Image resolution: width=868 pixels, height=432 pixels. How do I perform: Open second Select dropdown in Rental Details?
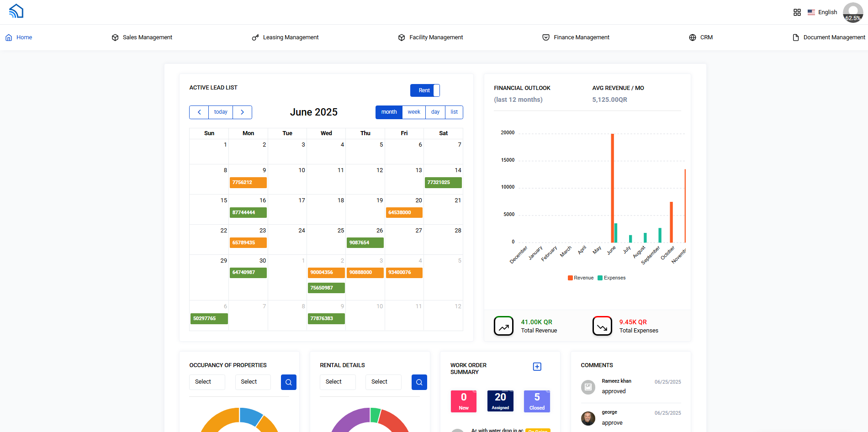tap(383, 382)
